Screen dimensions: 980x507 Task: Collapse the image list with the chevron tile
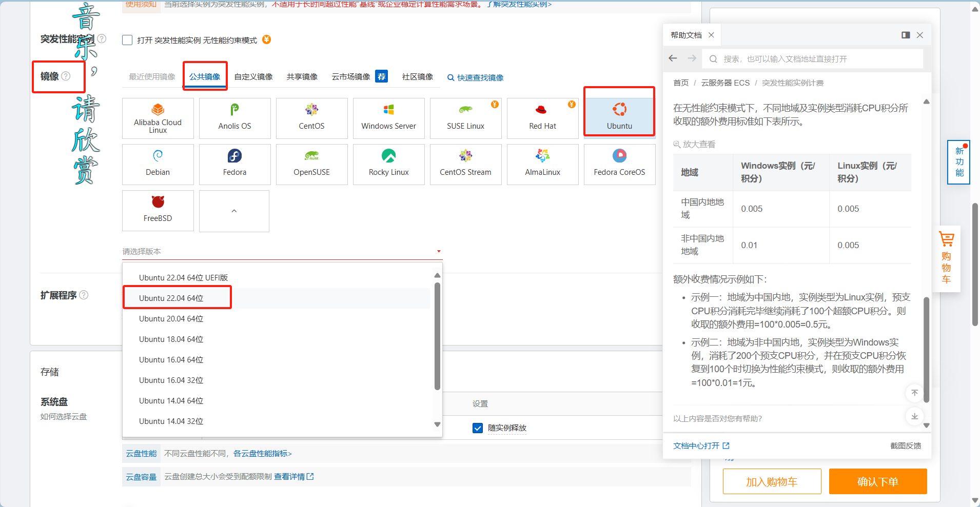pyautogui.click(x=234, y=211)
